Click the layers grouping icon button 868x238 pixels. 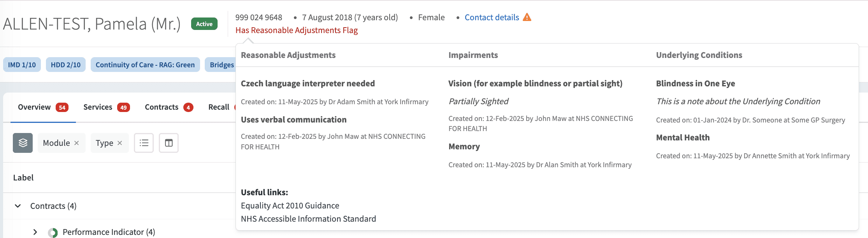[x=23, y=143]
